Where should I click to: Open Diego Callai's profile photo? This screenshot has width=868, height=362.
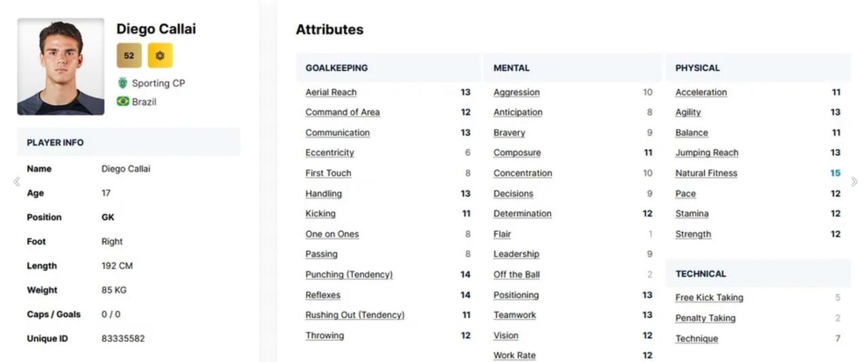pos(61,66)
